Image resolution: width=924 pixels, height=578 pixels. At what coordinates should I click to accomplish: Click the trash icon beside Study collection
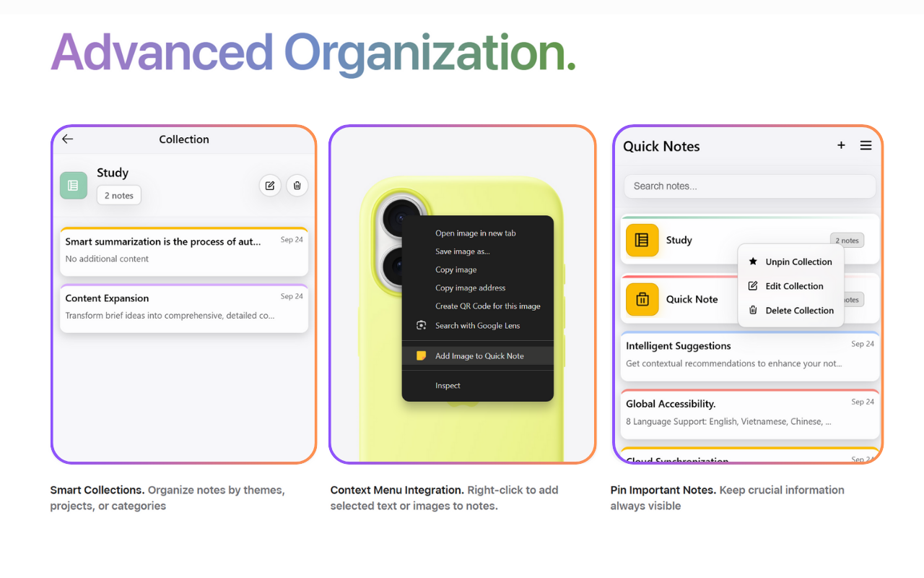(297, 186)
